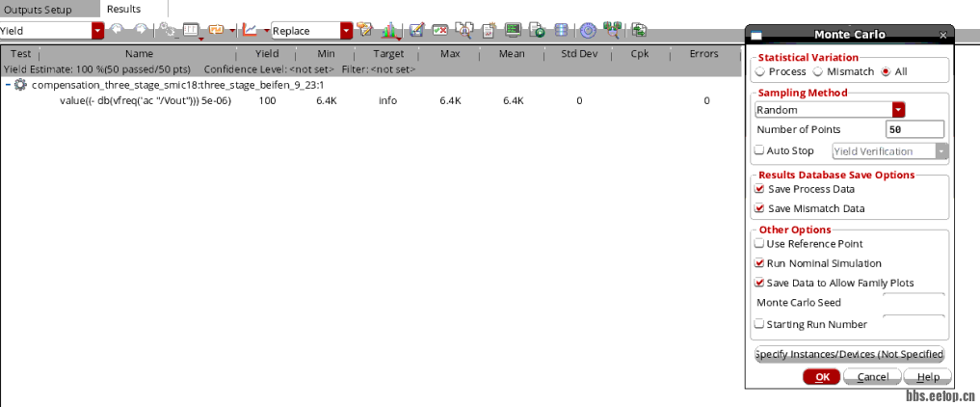Click the blue circular gear icon in toolbar
The width and height of the screenshot is (980, 407).
tap(587, 30)
